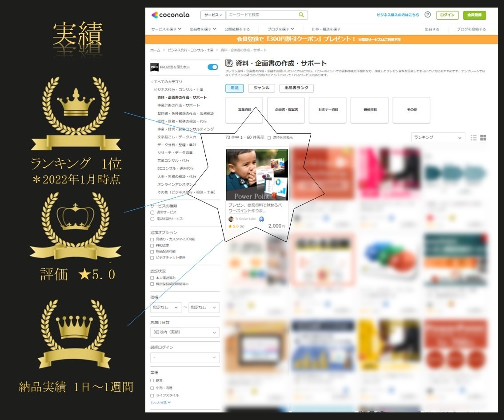This screenshot has width=504, height=420.
Task: Open 仕事・相談を探す menu item
Action: 326,29
